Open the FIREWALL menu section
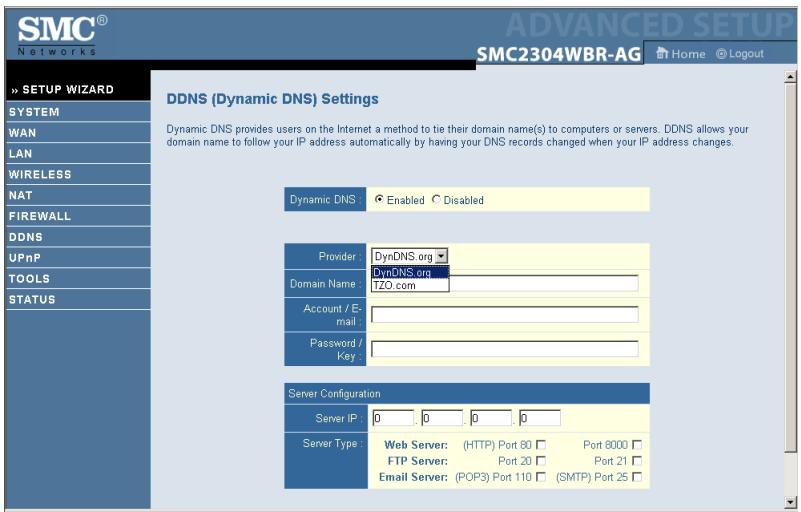The height and width of the screenshot is (512, 801). tap(78, 217)
